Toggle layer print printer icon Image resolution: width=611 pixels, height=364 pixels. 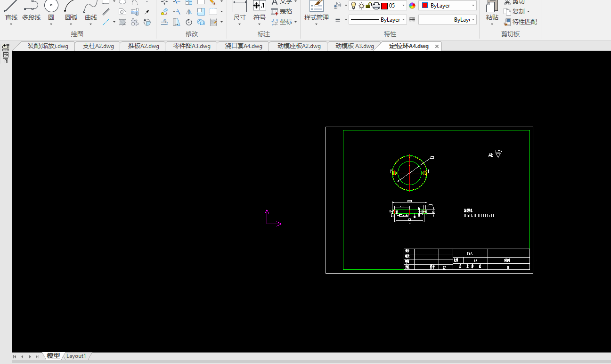coord(376,6)
